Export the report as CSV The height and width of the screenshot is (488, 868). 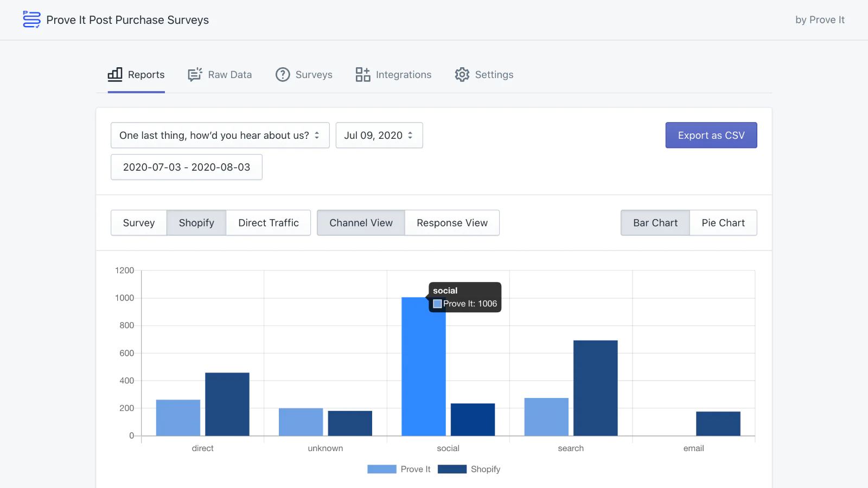coord(711,135)
